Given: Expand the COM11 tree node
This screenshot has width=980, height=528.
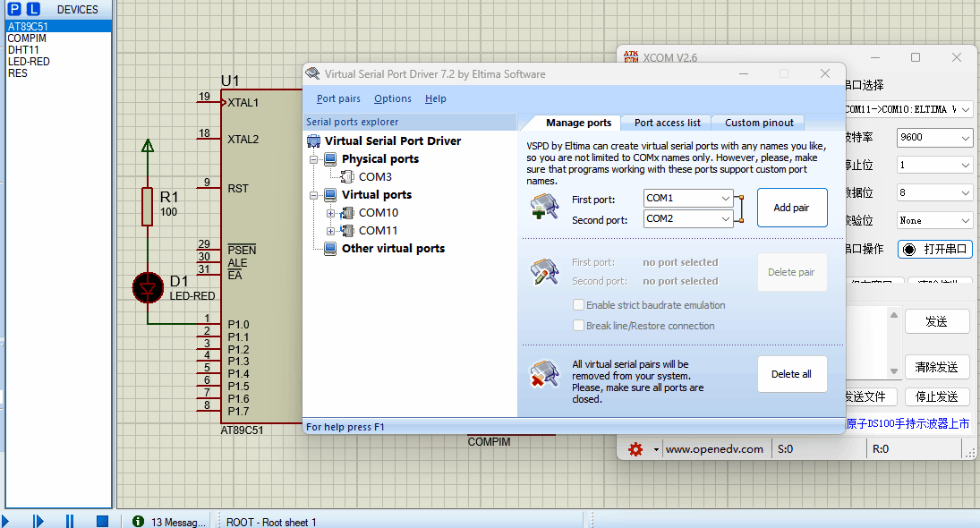Looking at the screenshot, I should [x=330, y=231].
